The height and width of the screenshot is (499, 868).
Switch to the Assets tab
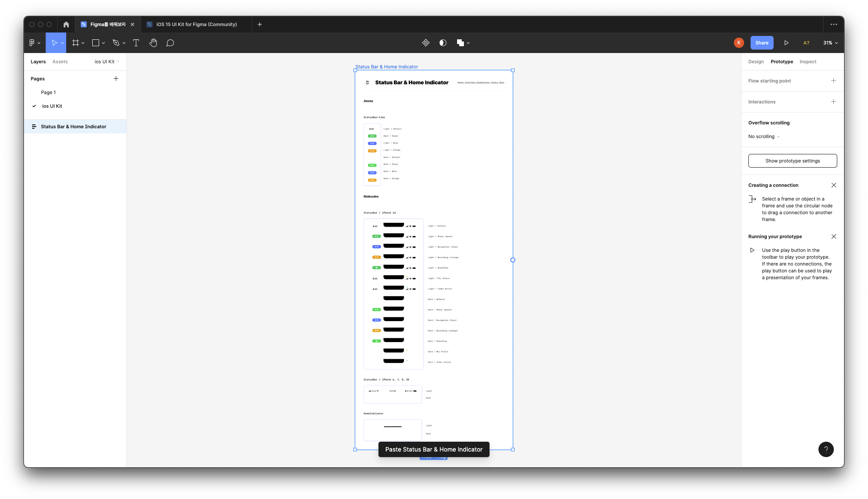tap(60, 62)
